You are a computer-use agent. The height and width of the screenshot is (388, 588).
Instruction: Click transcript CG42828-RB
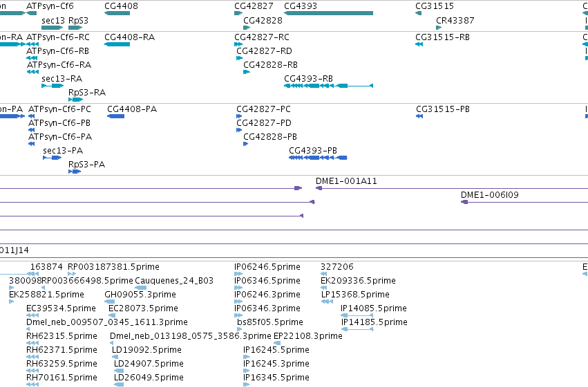point(270,65)
